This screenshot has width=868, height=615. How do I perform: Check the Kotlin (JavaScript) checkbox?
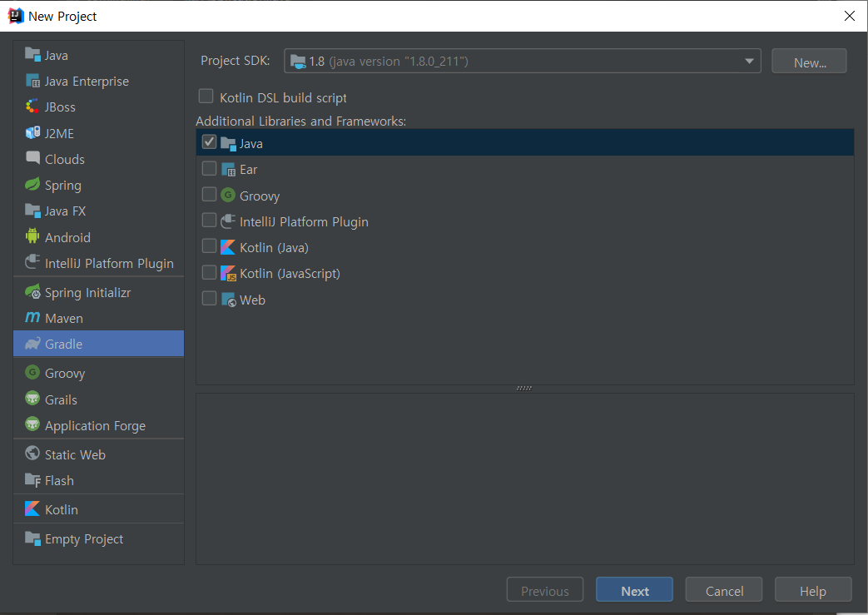(x=209, y=272)
